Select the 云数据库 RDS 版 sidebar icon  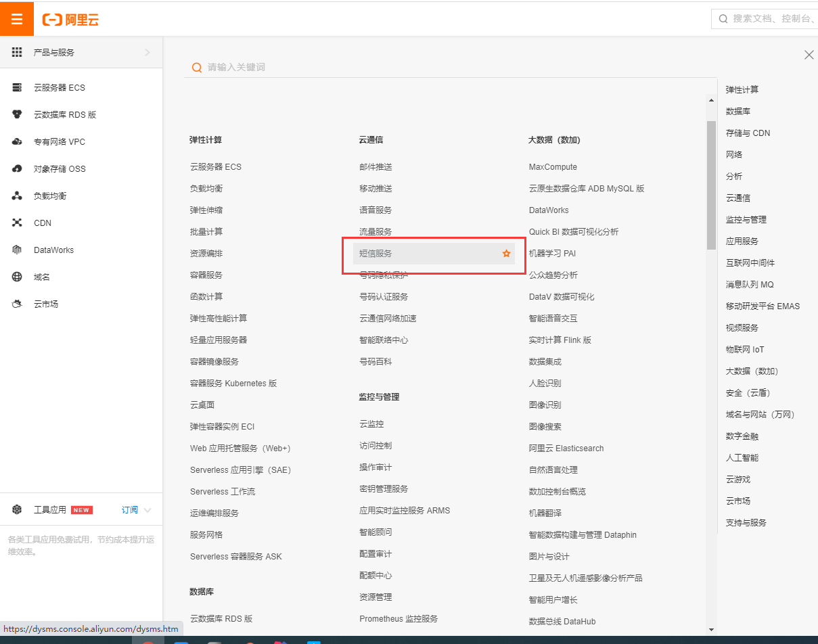click(x=17, y=114)
